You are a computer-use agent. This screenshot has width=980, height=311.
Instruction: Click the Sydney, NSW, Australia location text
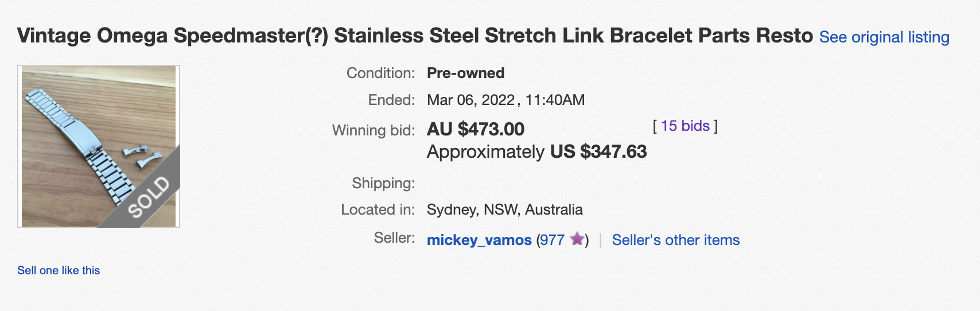pyautogui.click(x=504, y=209)
